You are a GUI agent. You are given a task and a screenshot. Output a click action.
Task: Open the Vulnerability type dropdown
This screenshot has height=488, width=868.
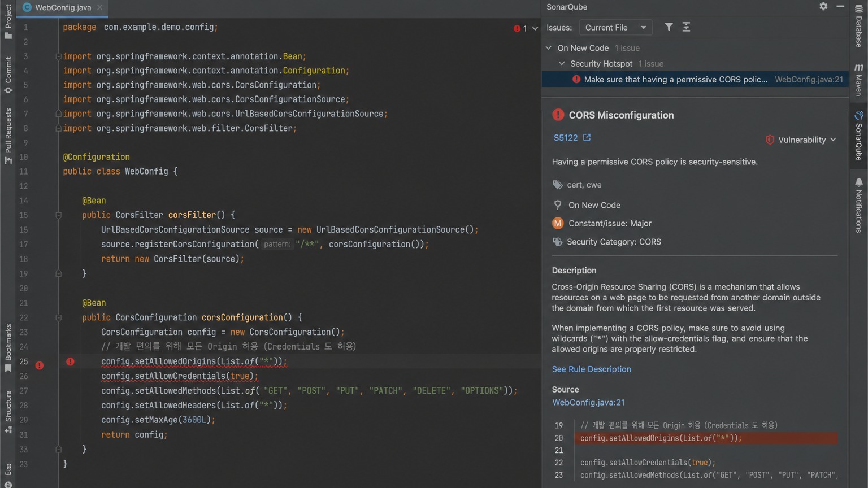(801, 140)
